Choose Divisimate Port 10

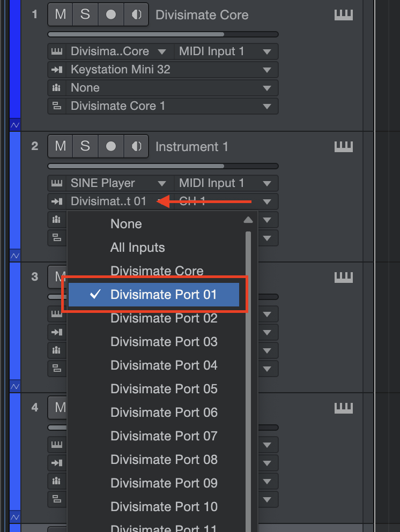[154, 507]
